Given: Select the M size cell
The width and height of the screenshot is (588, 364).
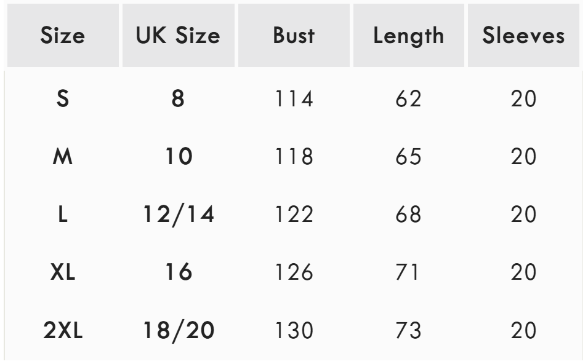Looking at the screenshot, I should [x=63, y=157].
